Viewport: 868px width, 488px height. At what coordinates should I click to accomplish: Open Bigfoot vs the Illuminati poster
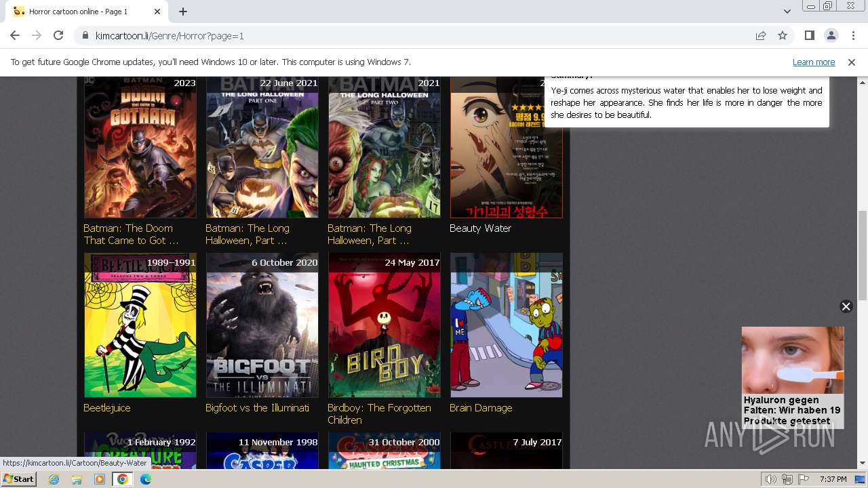[262, 325]
